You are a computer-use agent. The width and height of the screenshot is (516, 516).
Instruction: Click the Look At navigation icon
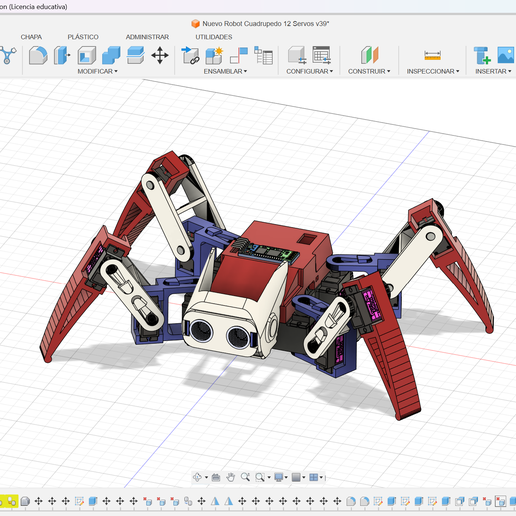tap(216, 477)
